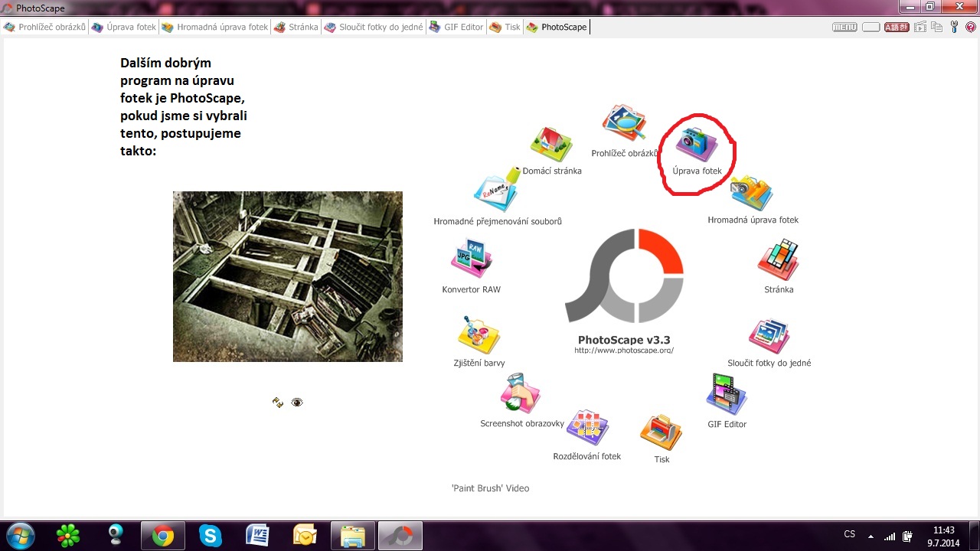Image resolution: width=980 pixels, height=551 pixels.
Task: Open the Rozdělování fotek splitter icon
Action: click(x=586, y=427)
